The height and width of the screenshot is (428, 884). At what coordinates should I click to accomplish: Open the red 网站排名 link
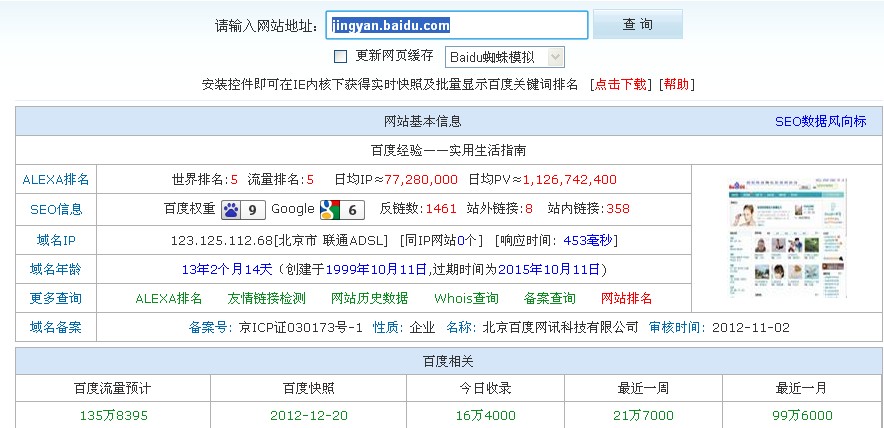coord(626,298)
